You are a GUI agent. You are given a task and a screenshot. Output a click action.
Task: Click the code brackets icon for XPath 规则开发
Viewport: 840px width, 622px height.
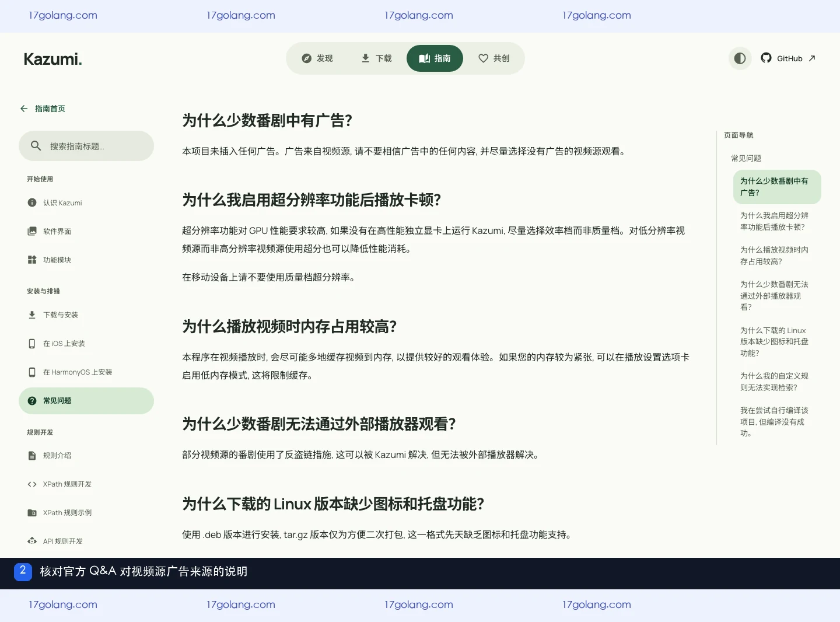[32, 484]
